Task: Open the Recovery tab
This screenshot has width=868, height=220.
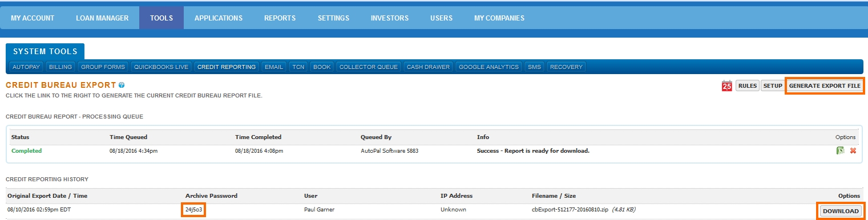Action: click(566, 67)
